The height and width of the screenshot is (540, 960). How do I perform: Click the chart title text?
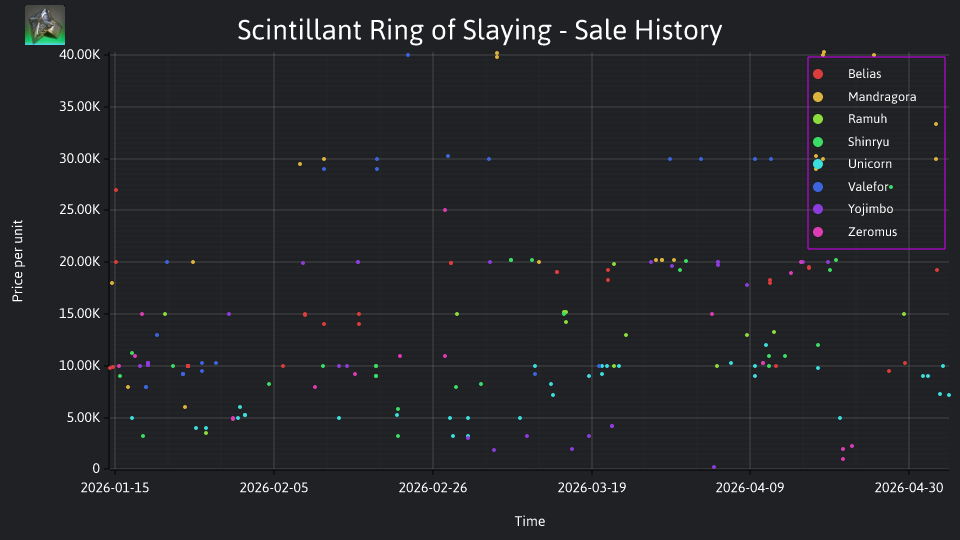point(479,30)
